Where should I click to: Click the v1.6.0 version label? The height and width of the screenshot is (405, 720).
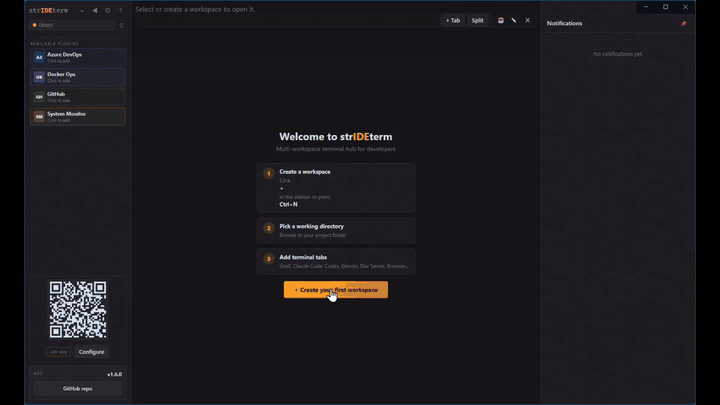(x=114, y=374)
